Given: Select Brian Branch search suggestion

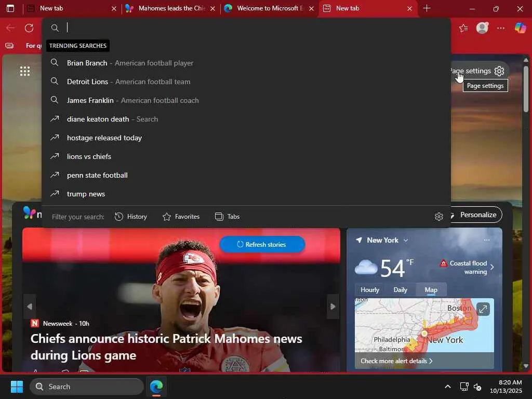Looking at the screenshot, I should [246, 63].
